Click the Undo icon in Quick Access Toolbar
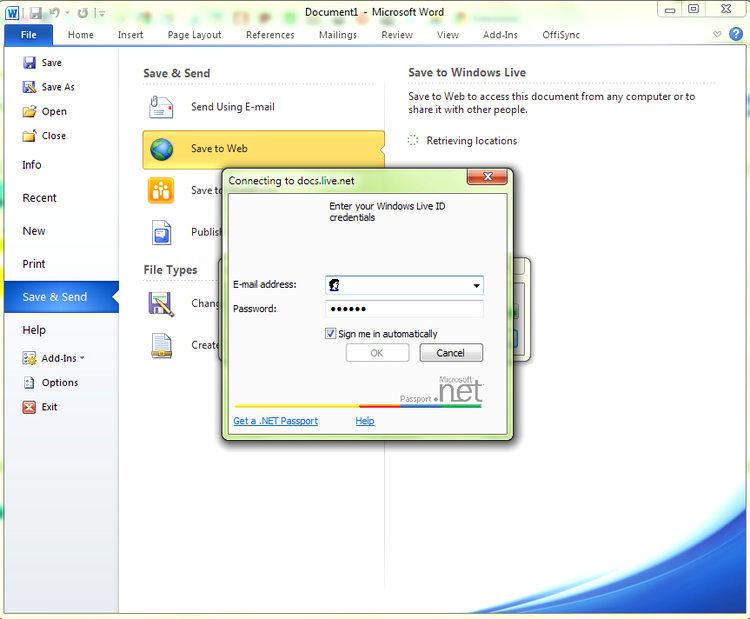Screen dimensions: 750x619 point(55,13)
